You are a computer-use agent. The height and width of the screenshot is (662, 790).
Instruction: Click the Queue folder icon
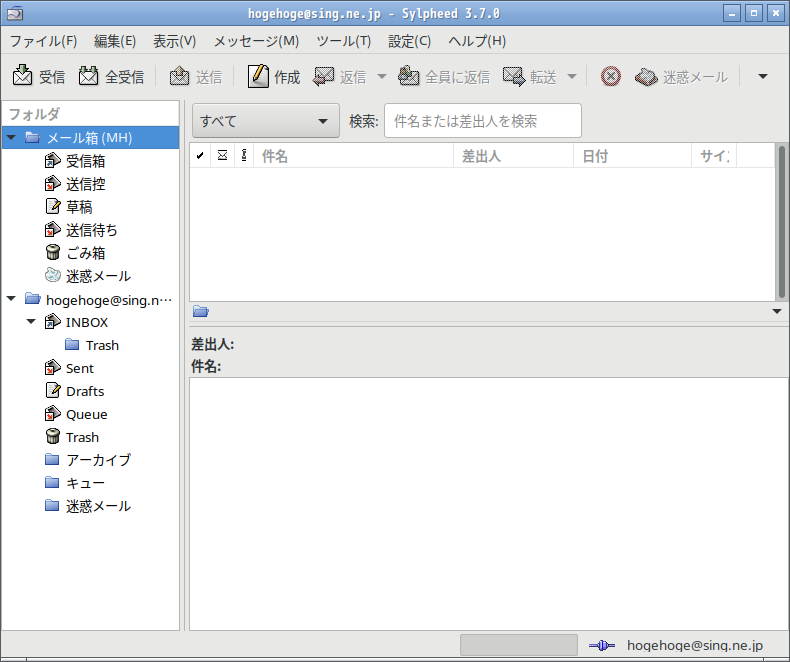[x=52, y=414]
